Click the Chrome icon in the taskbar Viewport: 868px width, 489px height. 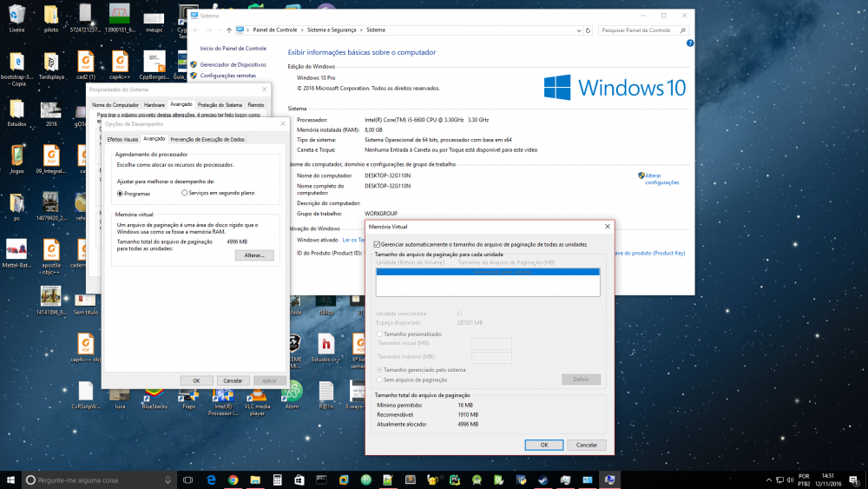coord(233,479)
